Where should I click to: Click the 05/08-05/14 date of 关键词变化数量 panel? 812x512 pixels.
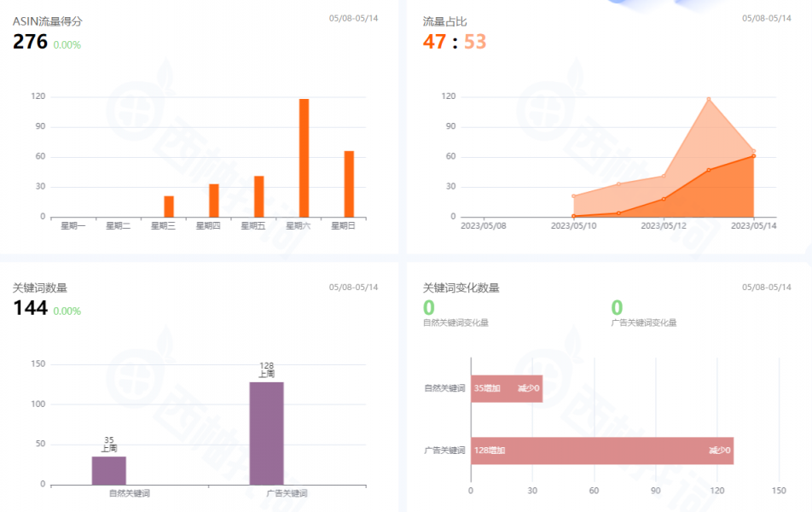[767, 288]
